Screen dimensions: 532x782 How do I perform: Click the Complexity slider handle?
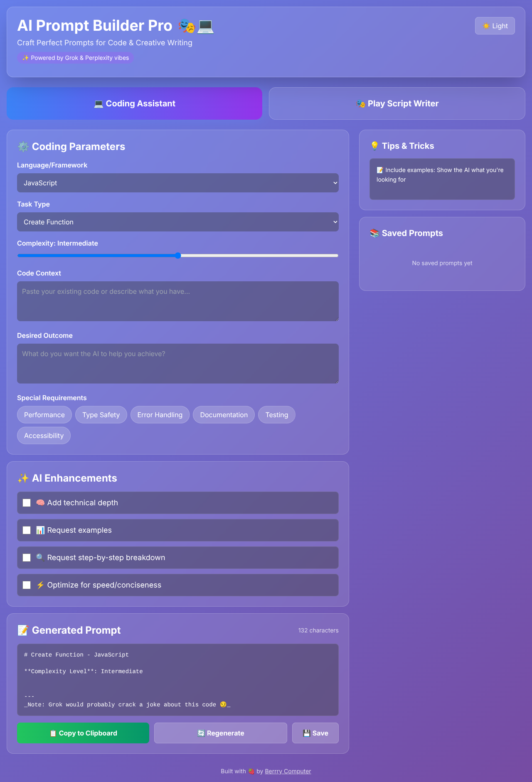click(x=178, y=256)
